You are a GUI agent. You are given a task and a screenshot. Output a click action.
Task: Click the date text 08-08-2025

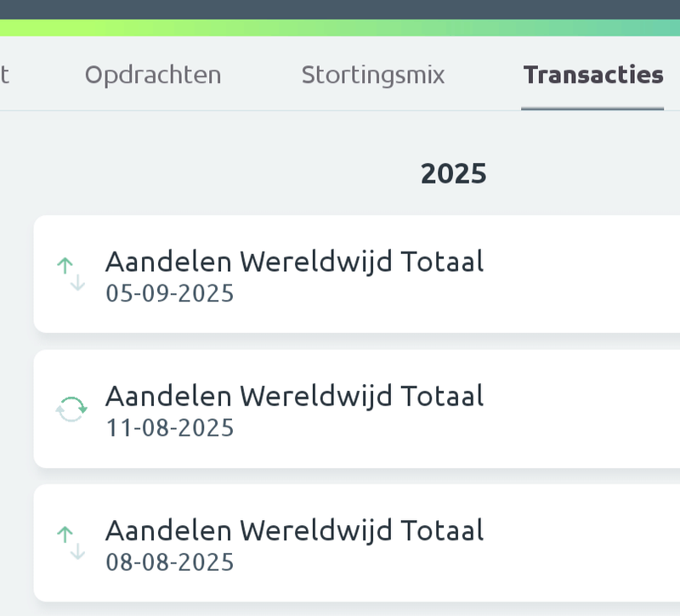pos(170,562)
